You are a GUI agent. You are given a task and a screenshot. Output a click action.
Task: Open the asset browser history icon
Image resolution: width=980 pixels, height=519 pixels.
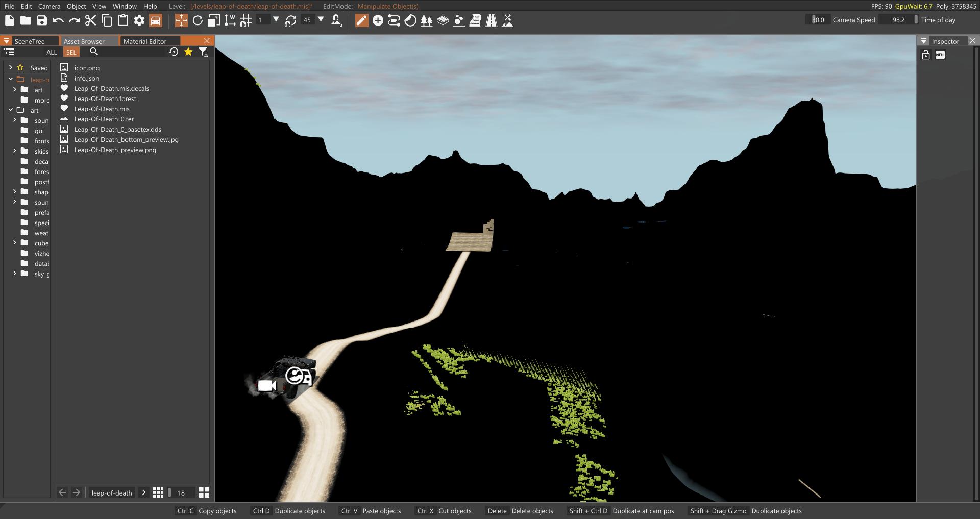[174, 52]
